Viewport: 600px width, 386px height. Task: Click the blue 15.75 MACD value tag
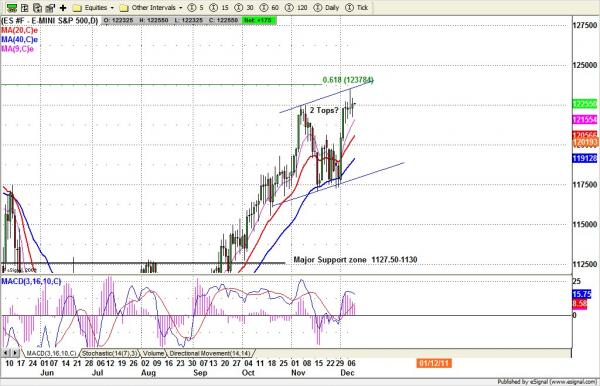[582, 294]
